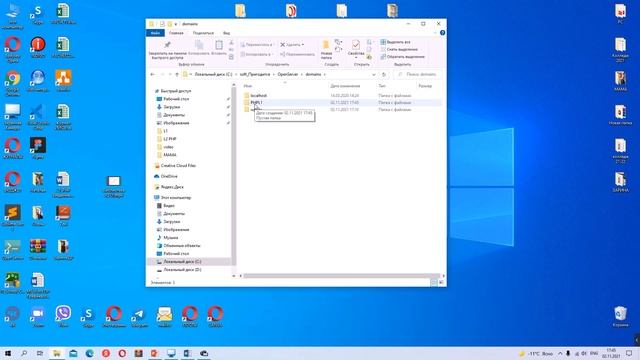Click the OpenServer breadcrumb in the address bar
This screenshot has width=640, height=360.
tap(288, 74)
